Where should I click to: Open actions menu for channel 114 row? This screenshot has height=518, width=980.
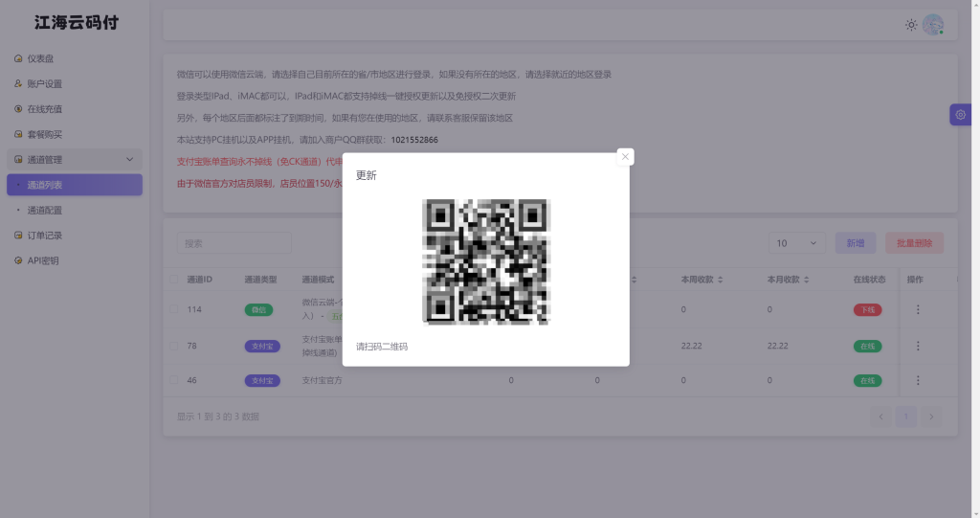pyautogui.click(x=918, y=309)
